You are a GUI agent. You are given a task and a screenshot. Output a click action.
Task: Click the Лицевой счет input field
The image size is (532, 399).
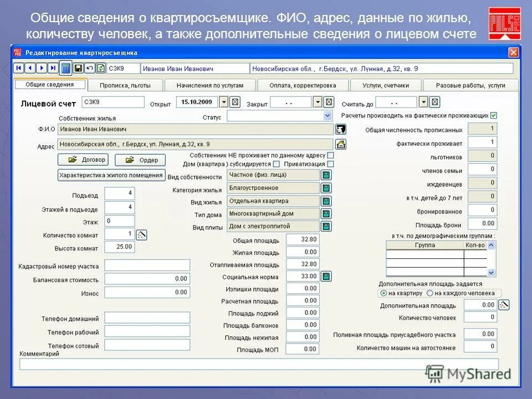click(x=113, y=102)
